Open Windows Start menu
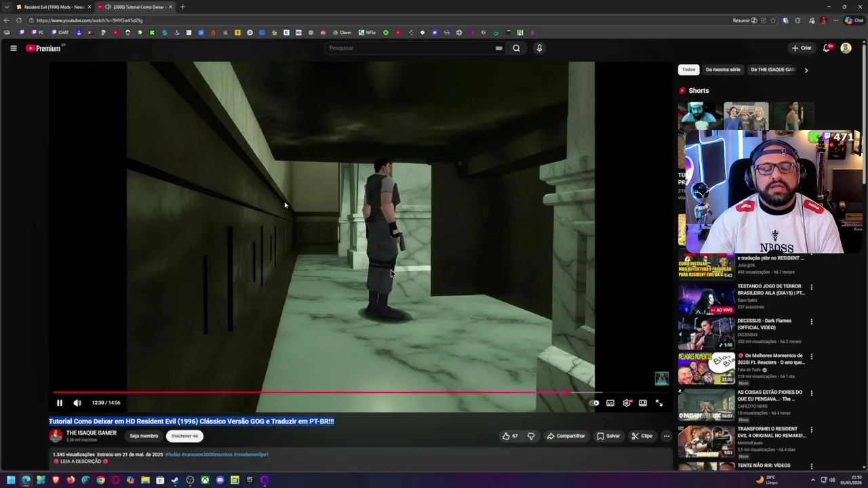 11,480
